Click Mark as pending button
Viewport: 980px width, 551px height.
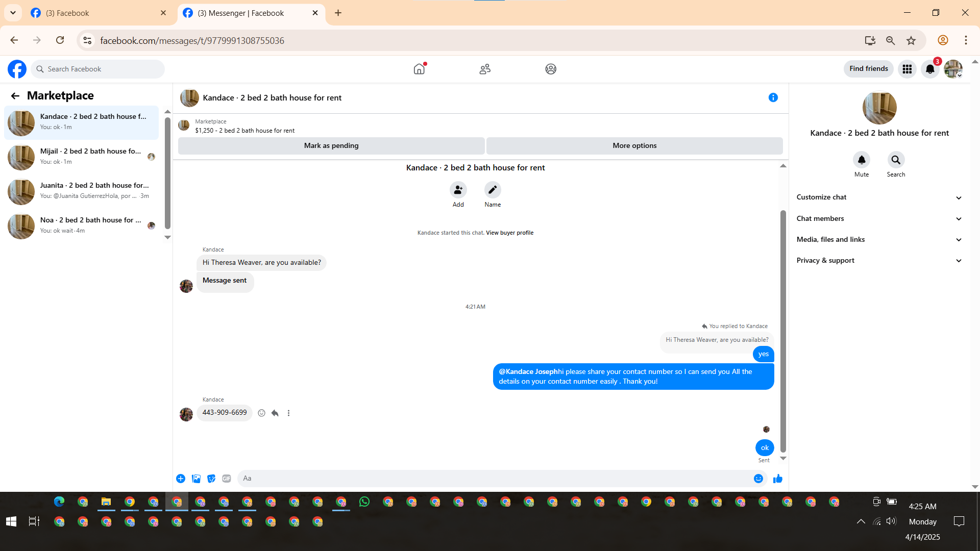[x=331, y=146]
